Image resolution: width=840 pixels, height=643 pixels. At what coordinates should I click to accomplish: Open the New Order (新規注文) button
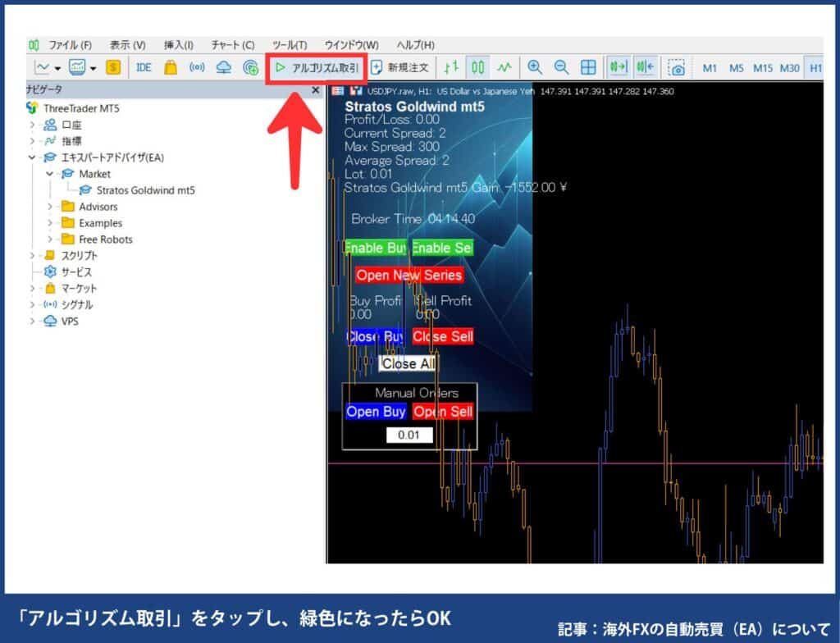[x=401, y=67]
